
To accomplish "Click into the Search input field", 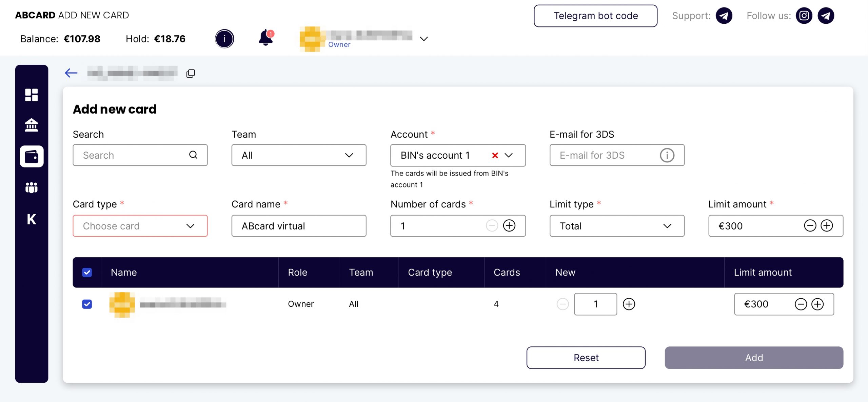I will point(140,155).
